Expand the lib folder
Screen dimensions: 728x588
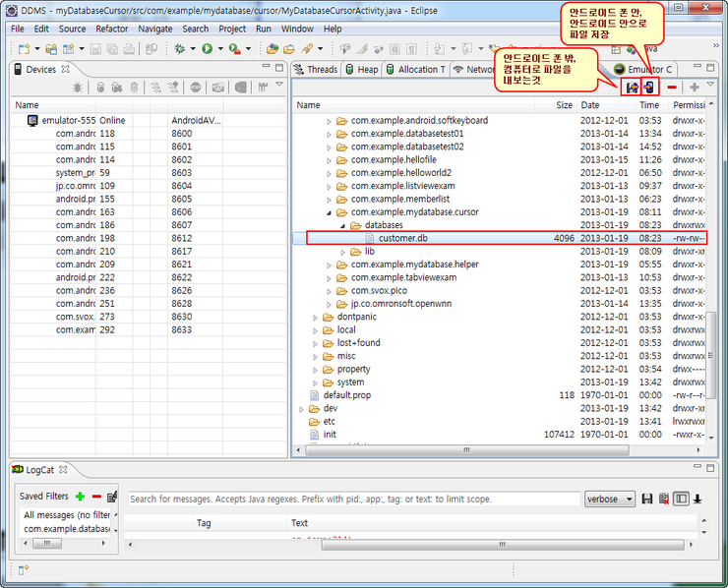[342, 252]
